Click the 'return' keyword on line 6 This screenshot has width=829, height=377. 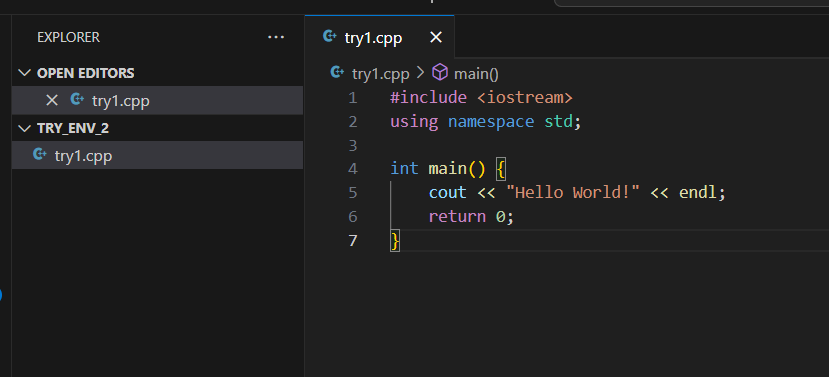coord(457,216)
